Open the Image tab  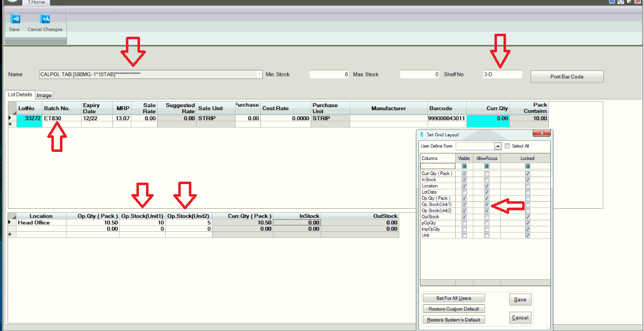[x=44, y=95]
